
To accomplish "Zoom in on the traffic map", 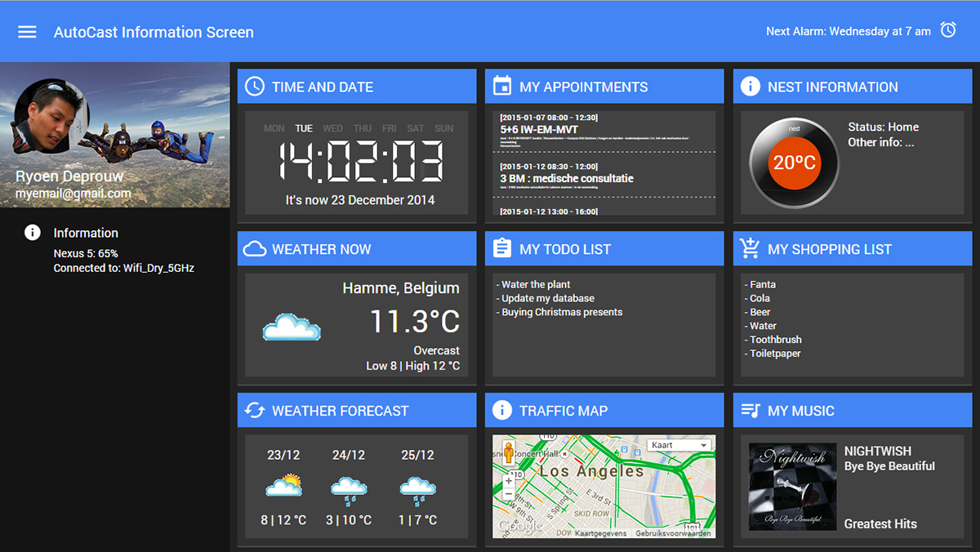I will pos(509,481).
